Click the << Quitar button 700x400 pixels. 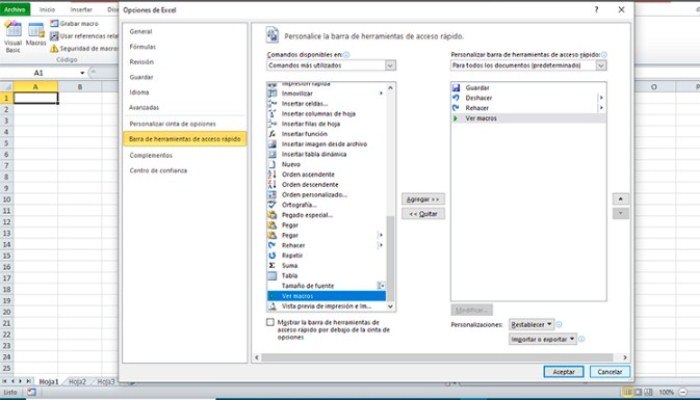[x=423, y=214]
